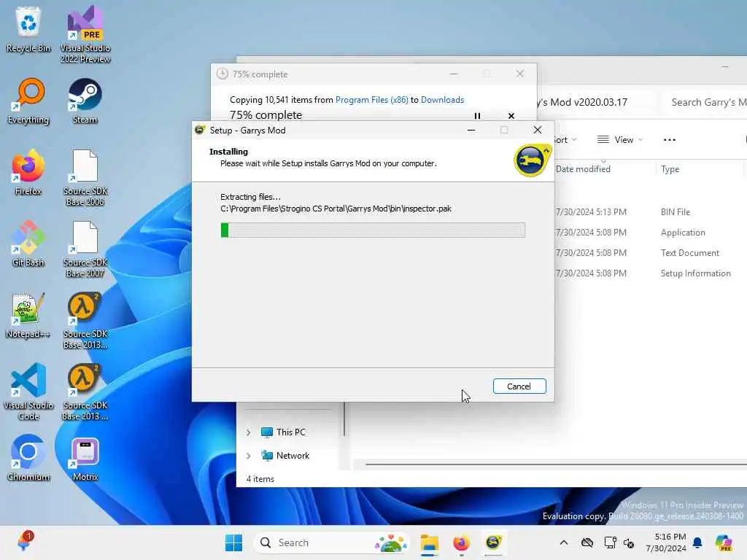Click the volume muted tray icon
Image resolution: width=747 pixels, height=560 pixels.
629,542
